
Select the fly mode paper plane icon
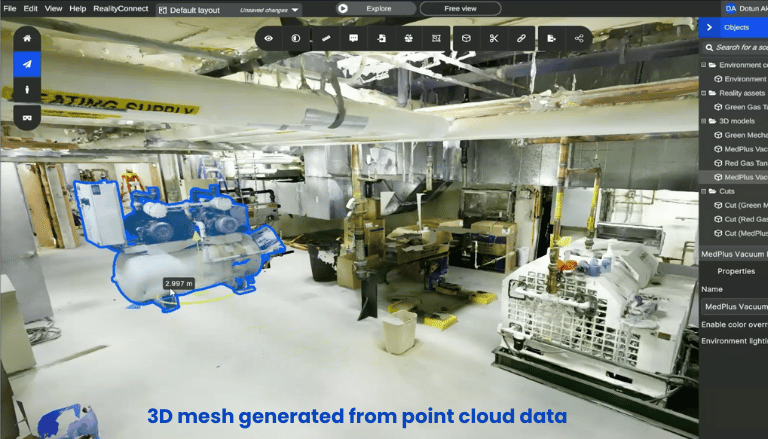(x=27, y=64)
